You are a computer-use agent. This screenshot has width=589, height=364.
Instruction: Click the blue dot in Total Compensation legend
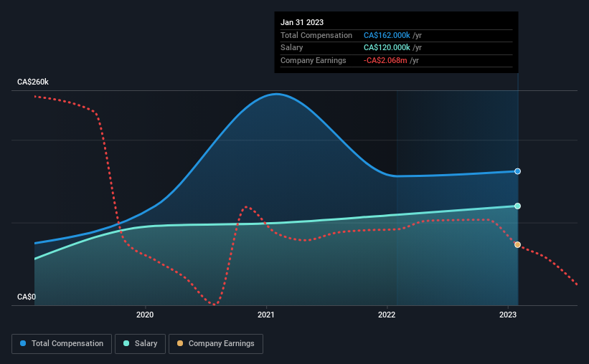pyautogui.click(x=23, y=343)
